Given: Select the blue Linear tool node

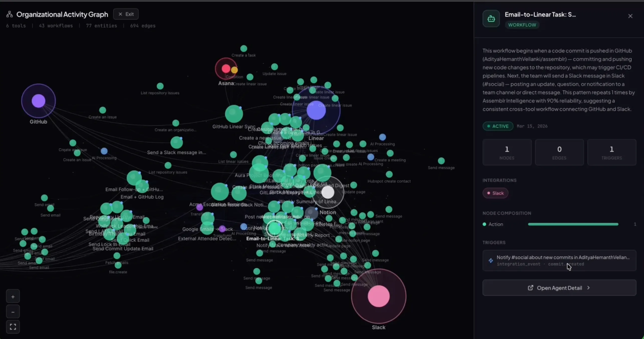Looking at the screenshot, I should pyautogui.click(x=316, y=110).
